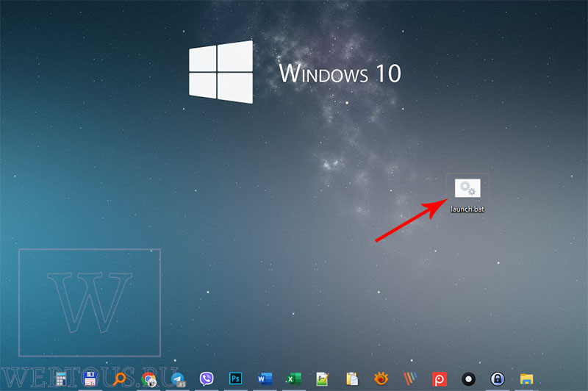The width and height of the screenshot is (588, 391).
Task: Open the Calculator from the taskbar
Action: [60, 379]
